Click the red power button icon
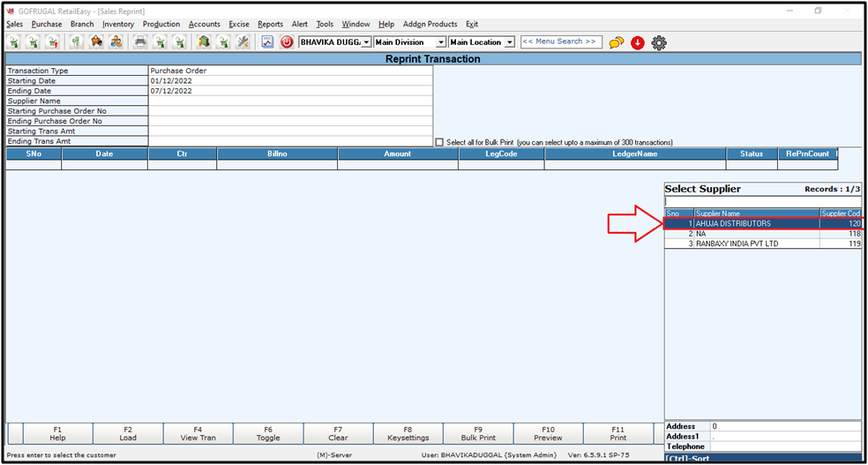 pos(287,42)
